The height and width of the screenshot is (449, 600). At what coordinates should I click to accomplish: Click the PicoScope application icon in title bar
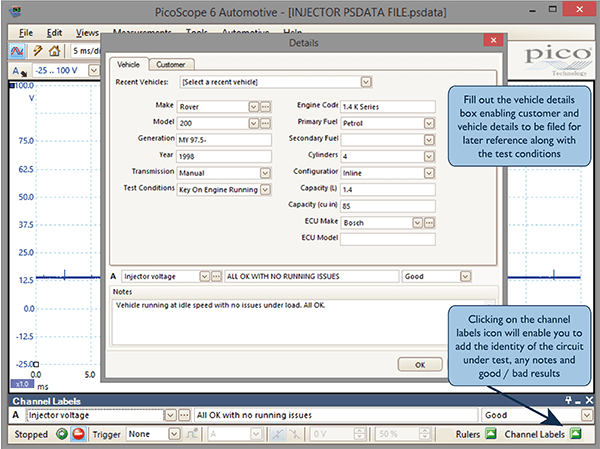[x=15, y=11]
